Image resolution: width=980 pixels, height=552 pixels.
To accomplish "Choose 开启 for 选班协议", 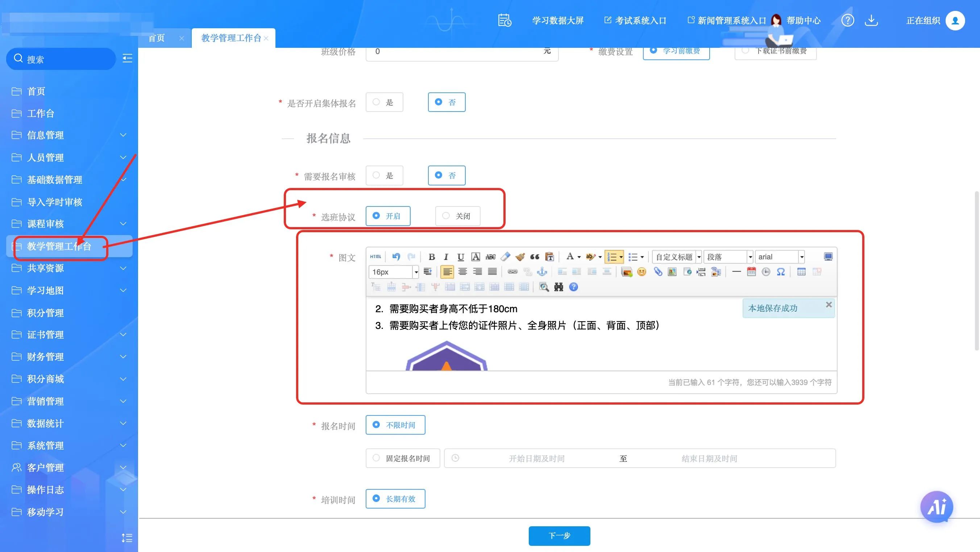I will pyautogui.click(x=388, y=216).
